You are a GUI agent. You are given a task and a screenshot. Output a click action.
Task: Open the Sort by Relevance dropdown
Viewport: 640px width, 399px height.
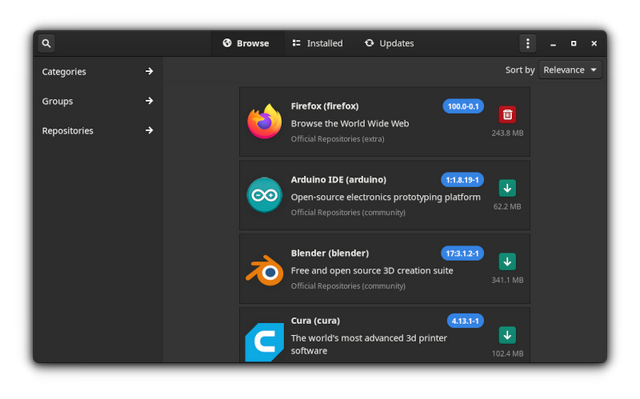click(x=570, y=70)
